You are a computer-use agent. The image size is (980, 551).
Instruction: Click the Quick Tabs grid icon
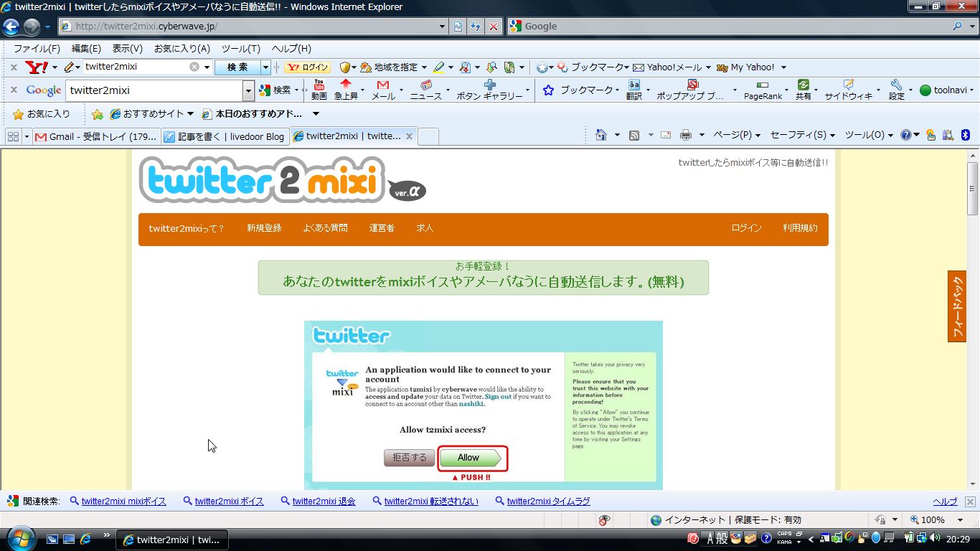(x=13, y=136)
